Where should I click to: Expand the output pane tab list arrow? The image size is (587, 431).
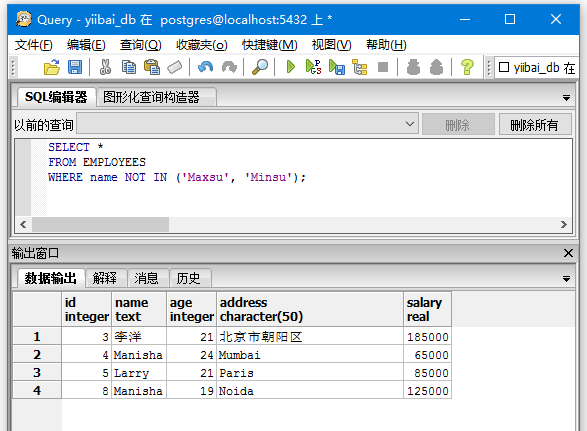(x=566, y=279)
